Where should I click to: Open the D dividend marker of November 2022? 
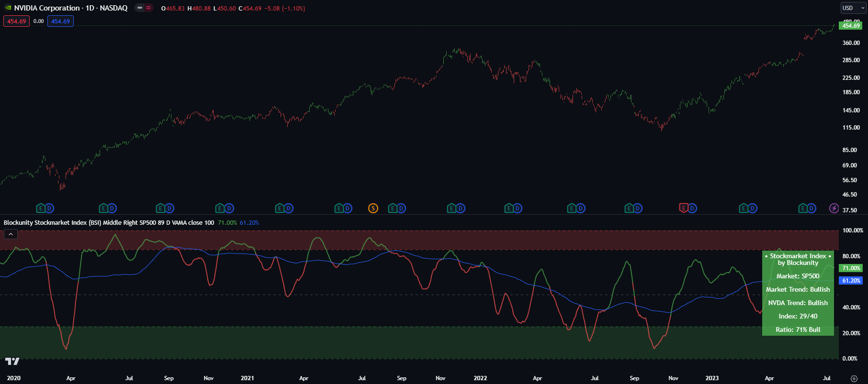(692, 208)
